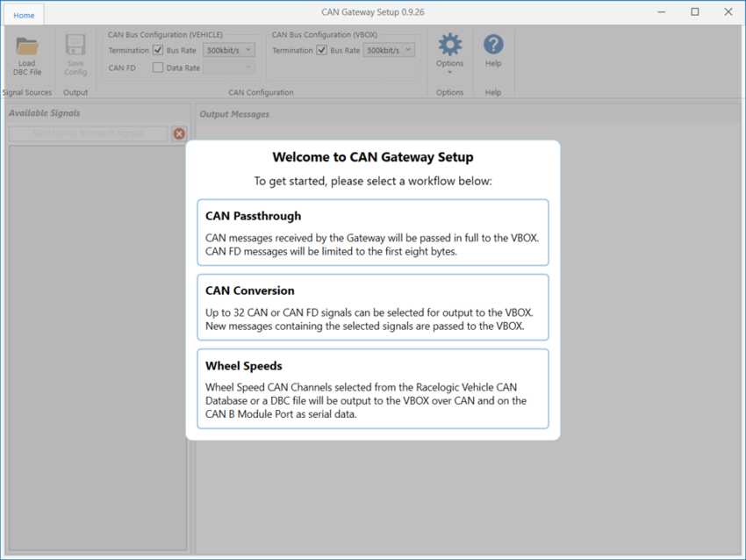Switch to the Home ribbon tab
This screenshot has width=746, height=560.
tap(23, 14)
